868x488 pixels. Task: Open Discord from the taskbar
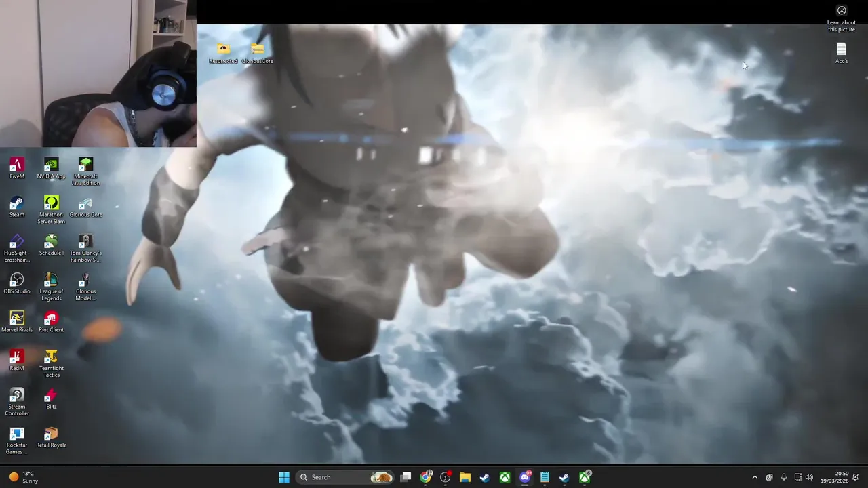pyautogui.click(x=525, y=477)
